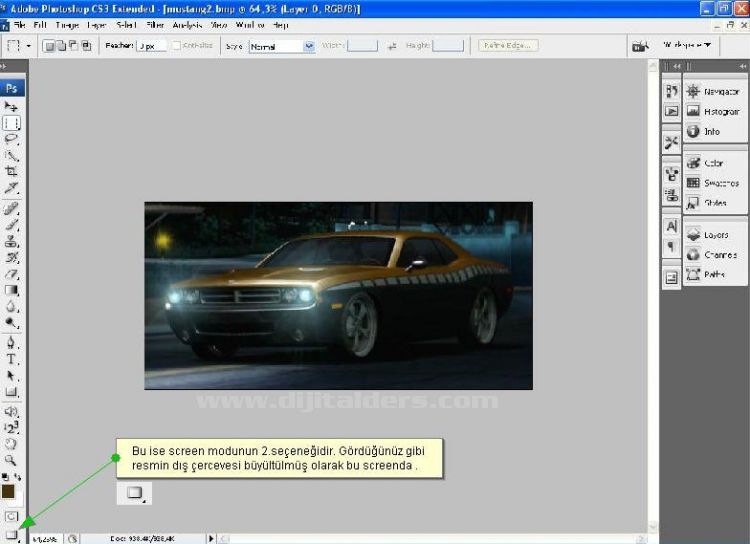Select the Rectangle shape tool
The image size is (750, 544).
[x=11, y=392]
